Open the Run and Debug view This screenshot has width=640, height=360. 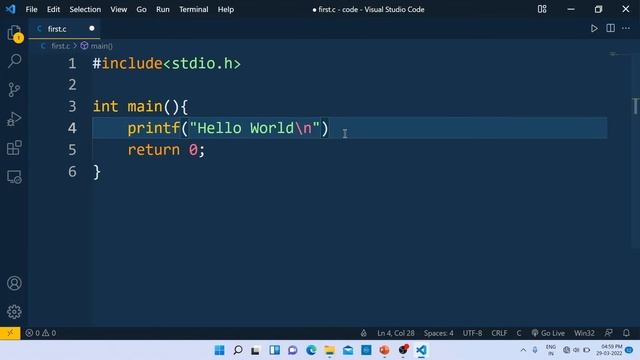(x=14, y=119)
